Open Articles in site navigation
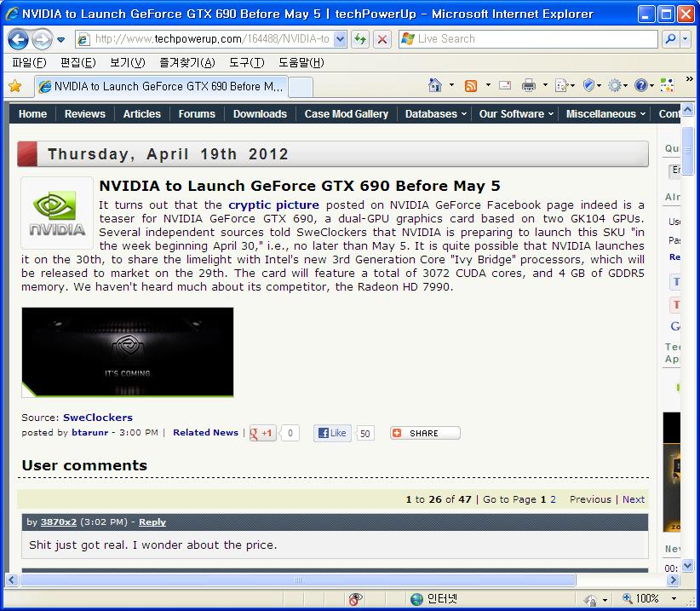 coord(142,114)
